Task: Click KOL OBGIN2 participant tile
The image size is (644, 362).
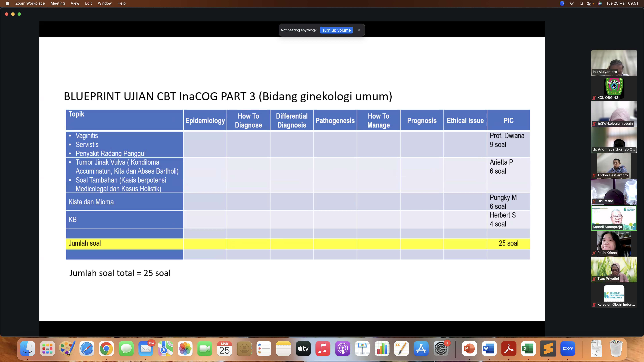Action: point(614,88)
